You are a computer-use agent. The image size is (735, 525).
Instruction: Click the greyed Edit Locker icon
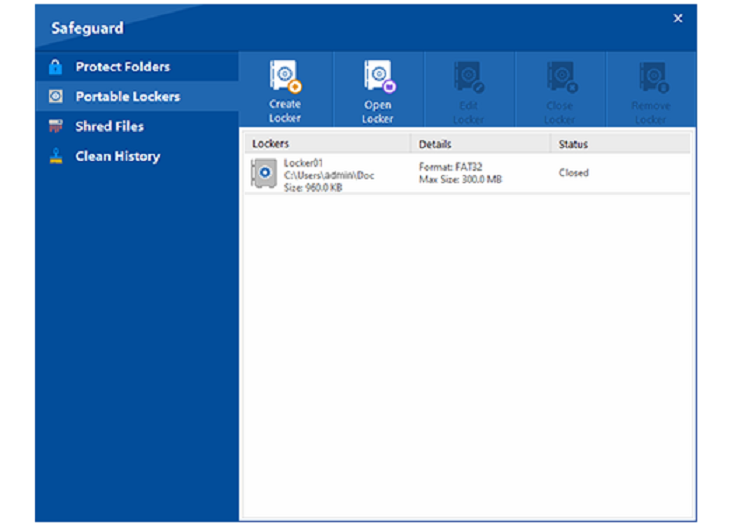[x=469, y=77]
